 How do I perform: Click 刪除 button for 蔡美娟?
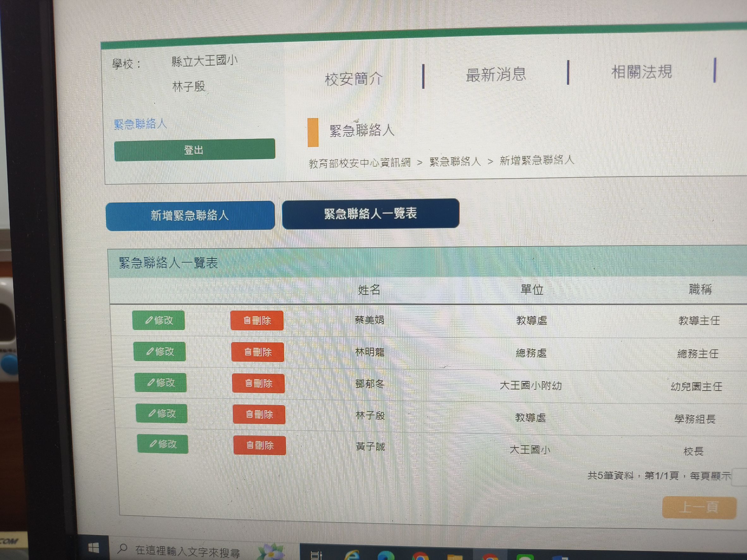click(x=257, y=320)
